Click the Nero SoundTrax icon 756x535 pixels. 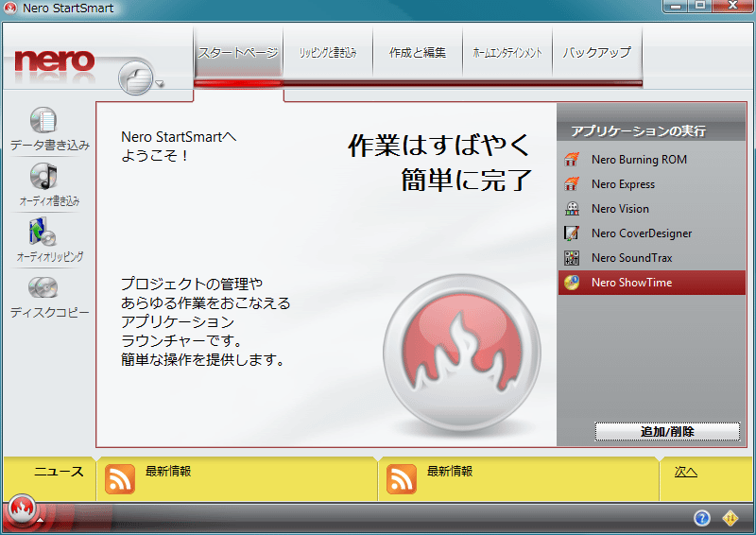click(x=572, y=258)
